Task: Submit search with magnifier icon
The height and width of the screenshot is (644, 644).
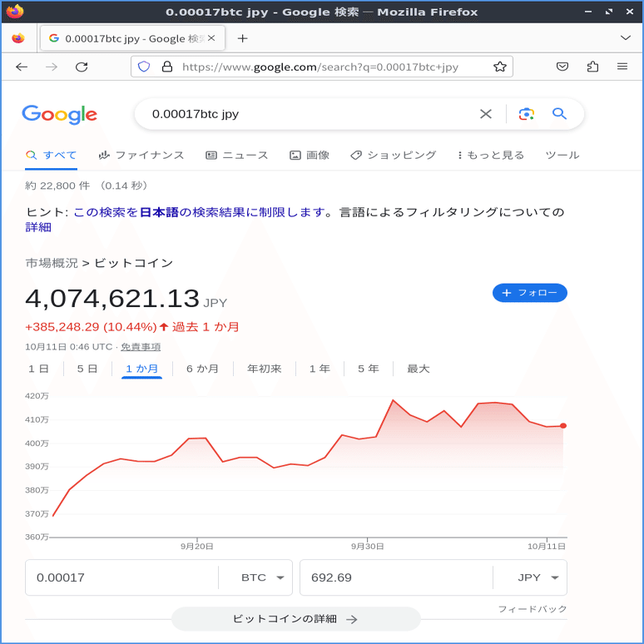Action: click(559, 114)
